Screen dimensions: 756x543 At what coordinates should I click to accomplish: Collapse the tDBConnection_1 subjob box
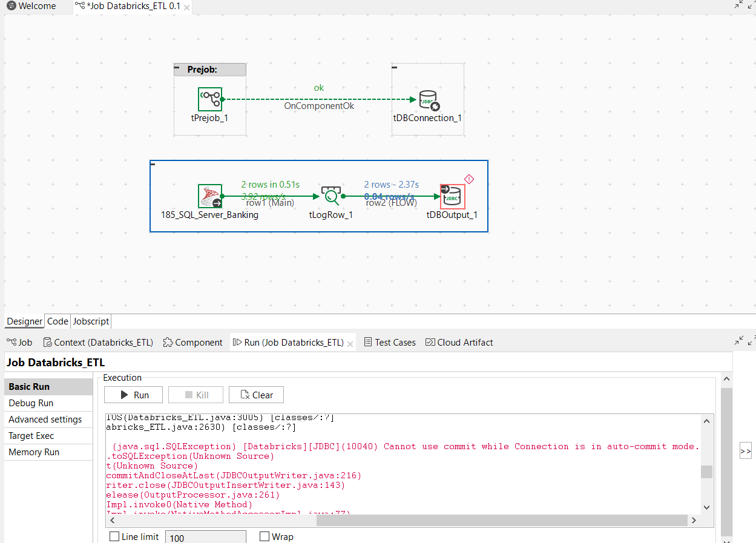395,67
